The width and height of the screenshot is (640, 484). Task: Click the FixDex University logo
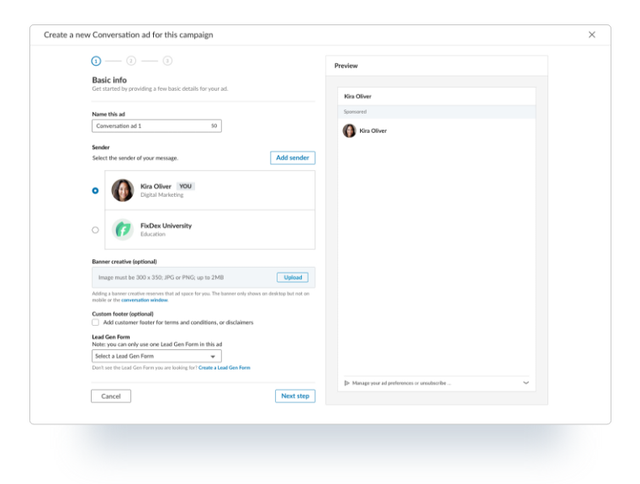coord(123,230)
